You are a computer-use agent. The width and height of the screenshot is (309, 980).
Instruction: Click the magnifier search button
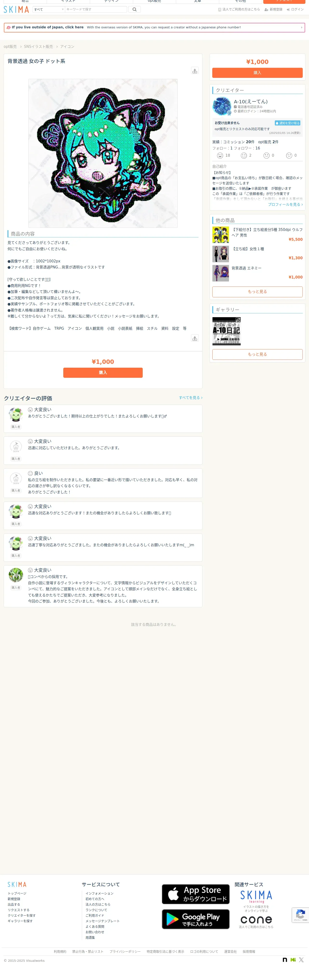point(135,10)
